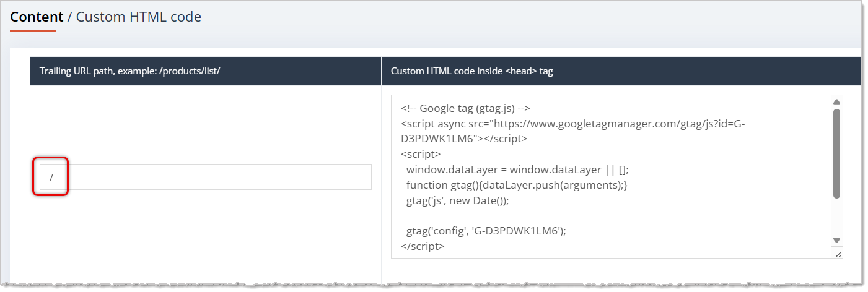868x292 pixels.
Task: Click the Custom HTML code breadcrumb title
Action: coord(139,17)
